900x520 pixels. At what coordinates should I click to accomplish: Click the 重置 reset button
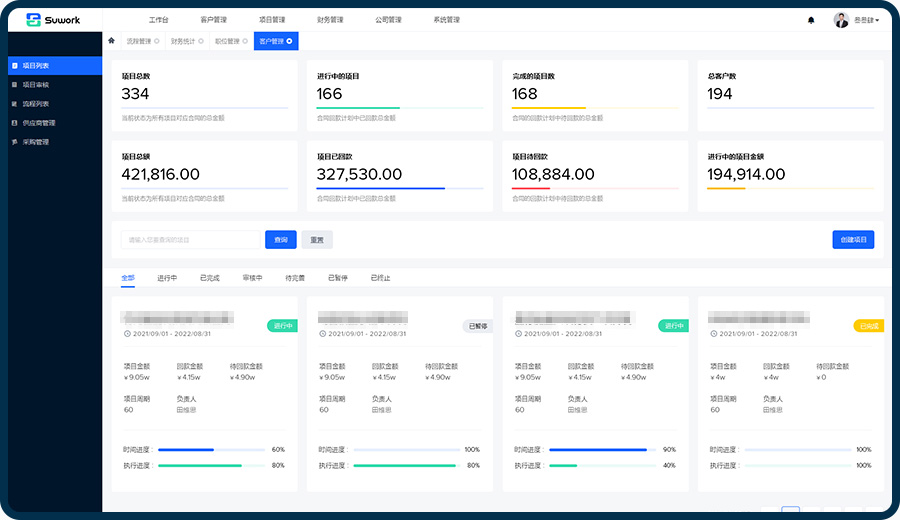click(317, 240)
